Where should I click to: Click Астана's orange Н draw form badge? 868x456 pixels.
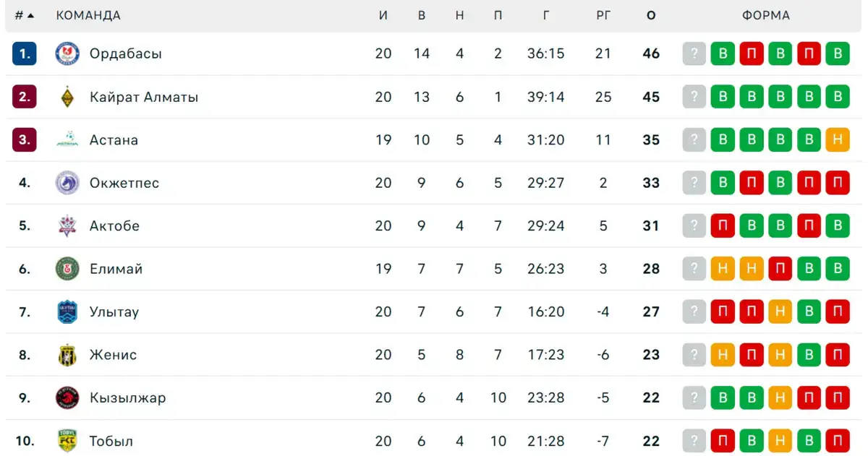point(838,139)
